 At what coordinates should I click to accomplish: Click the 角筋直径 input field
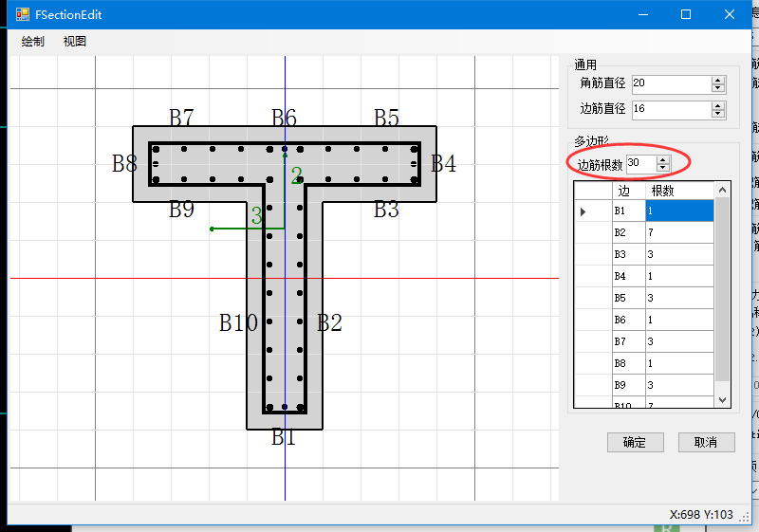(x=670, y=84)
